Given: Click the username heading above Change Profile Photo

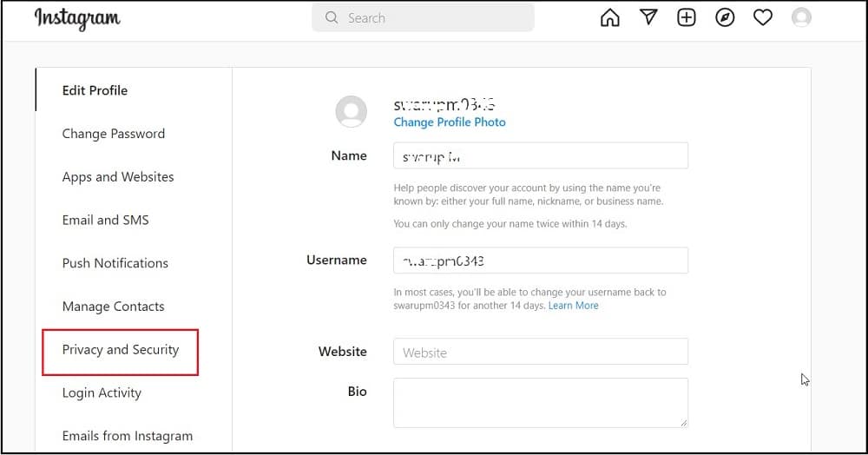Looking at the screenshot, I should [x=444, y=104].
